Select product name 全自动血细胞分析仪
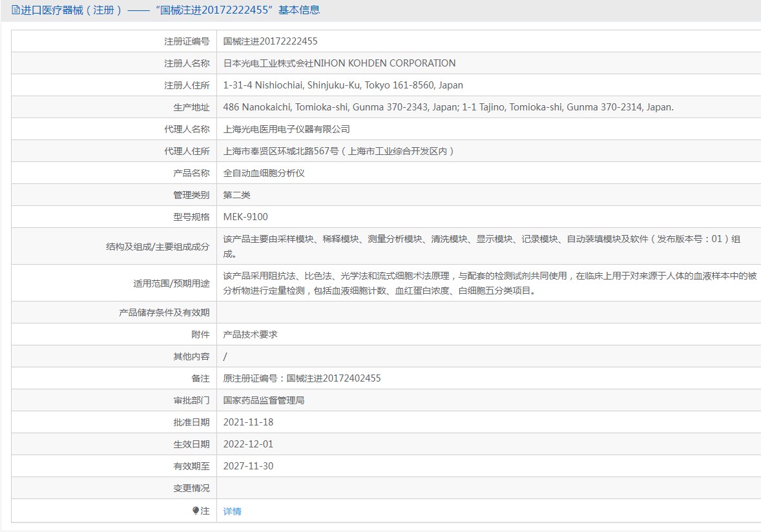The image size is (761, 532). click(264, 173)
